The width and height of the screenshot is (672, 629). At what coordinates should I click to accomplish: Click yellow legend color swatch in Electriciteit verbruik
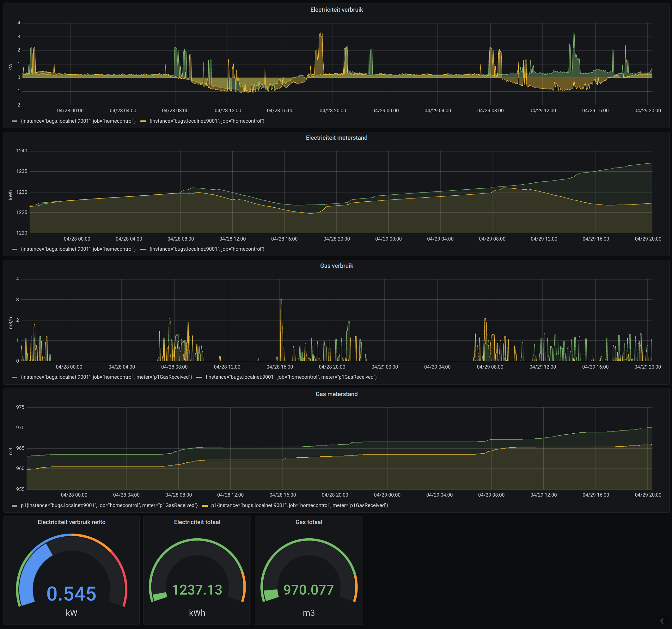143,121
